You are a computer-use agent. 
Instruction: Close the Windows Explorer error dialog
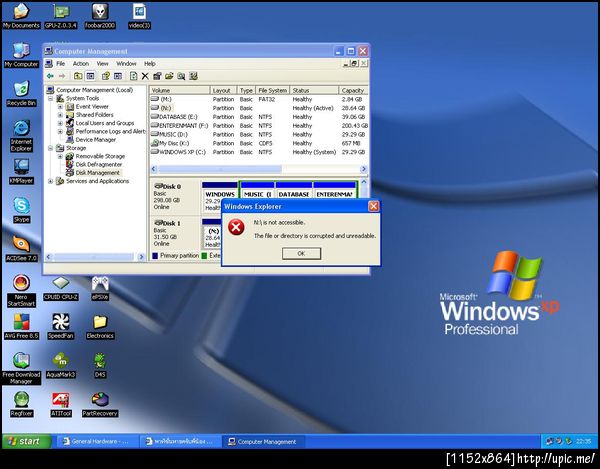[373, 206]
